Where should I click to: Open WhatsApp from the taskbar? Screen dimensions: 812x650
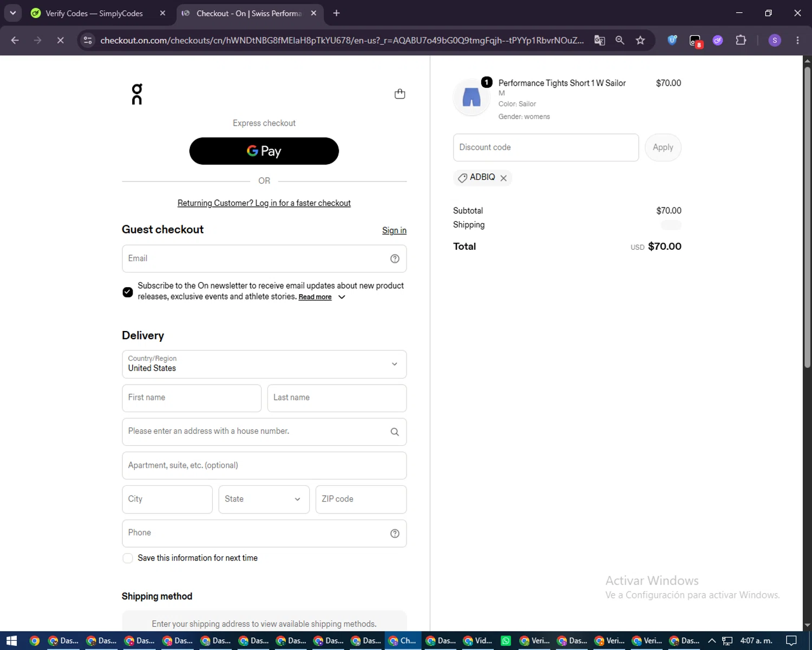[x=506, y=641]
